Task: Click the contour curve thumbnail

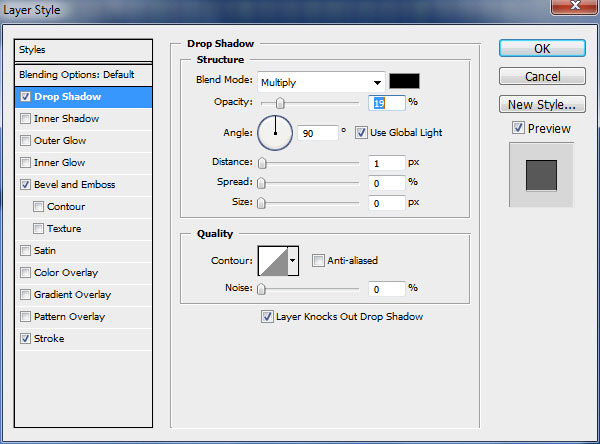Action: pyautogui.click(x=273, y=261)
